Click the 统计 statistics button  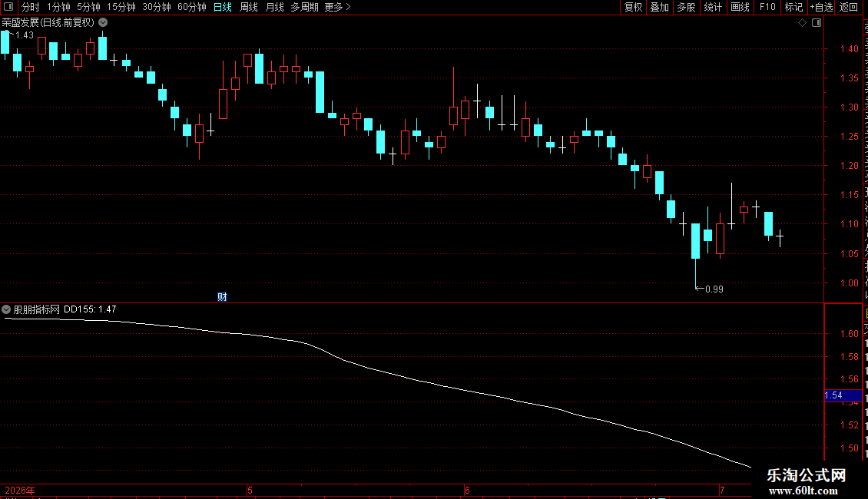[712, 7]
